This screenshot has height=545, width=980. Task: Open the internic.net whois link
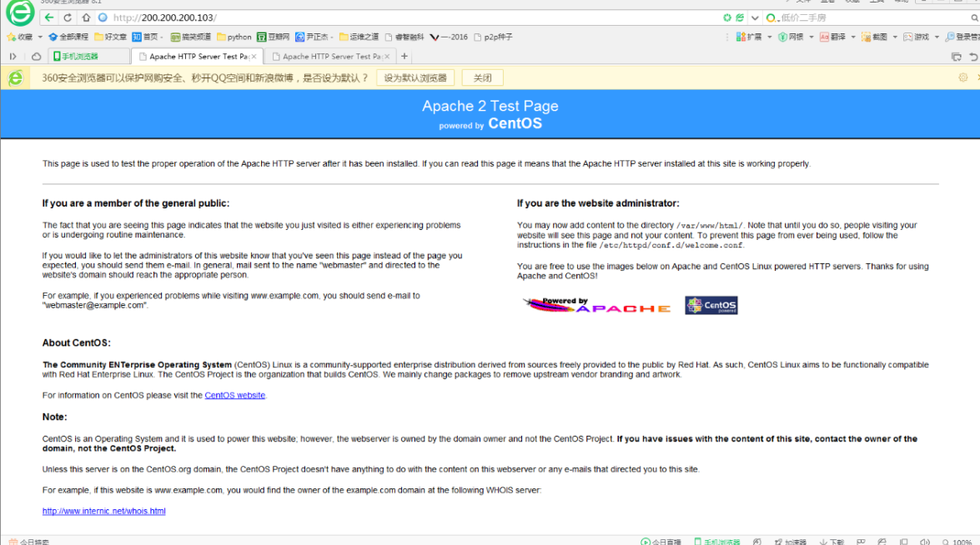point(103,511)
